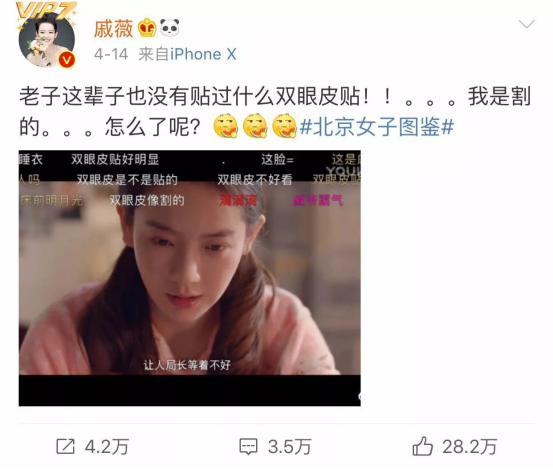The height and width of the screenshot is (470, 553).
Task: Click the repost share icon
Action: click(x=66, y=446)
